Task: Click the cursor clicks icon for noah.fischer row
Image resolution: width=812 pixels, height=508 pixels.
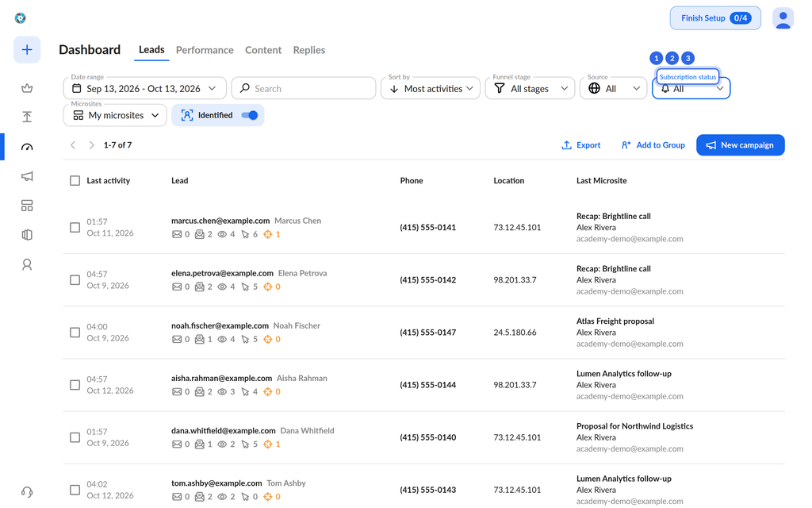Action: tap(245, 339)
